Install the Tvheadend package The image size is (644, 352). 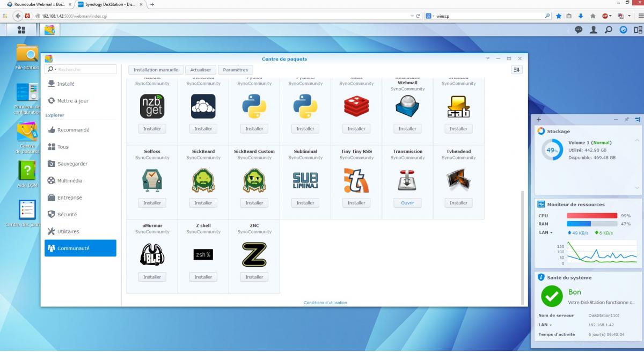click(x=458, y=203)
